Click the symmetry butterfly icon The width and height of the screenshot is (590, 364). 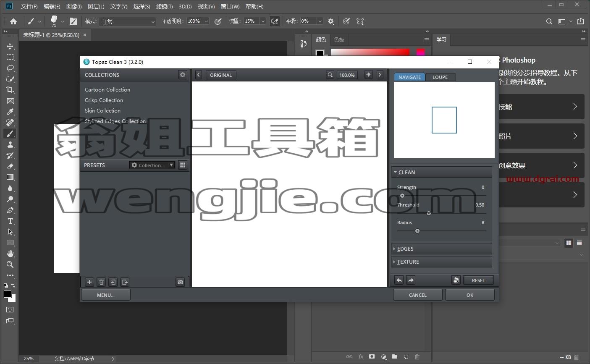(x=360, y=21)
